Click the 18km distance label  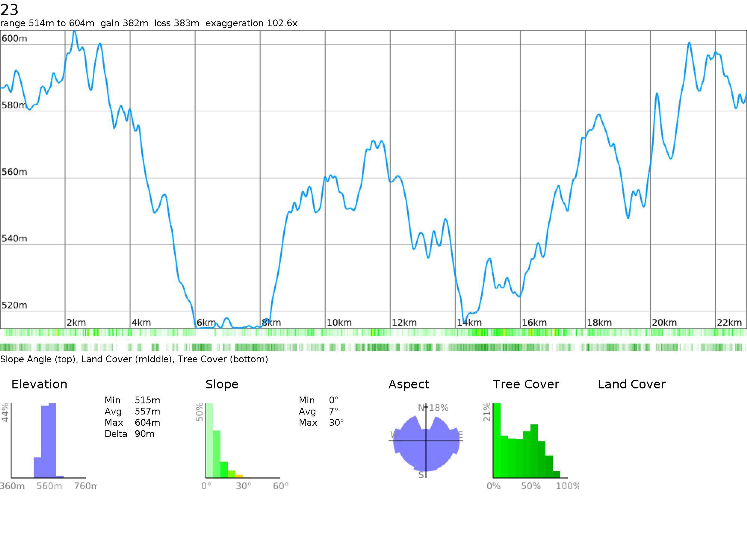pyautogui.click(x=599, y=322)
